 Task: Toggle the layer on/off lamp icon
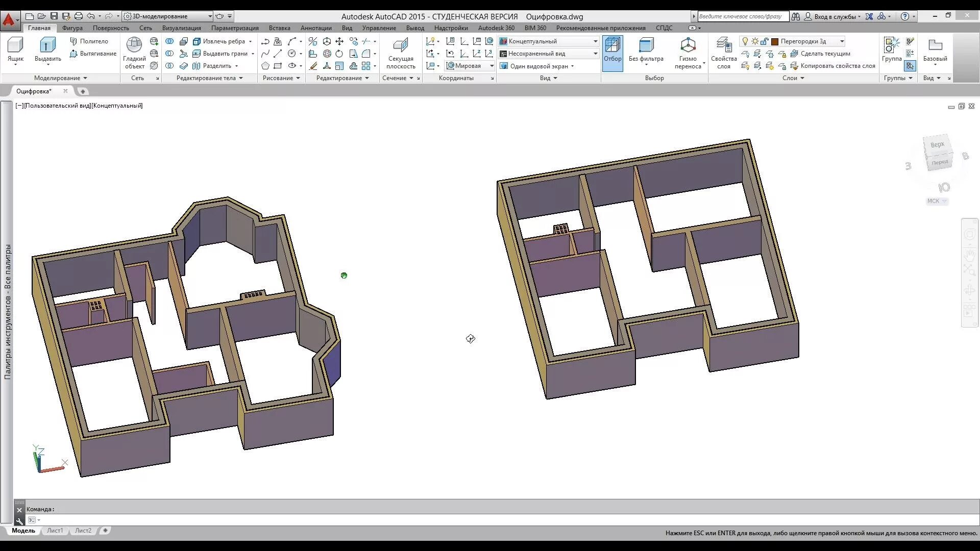(746, 41)
